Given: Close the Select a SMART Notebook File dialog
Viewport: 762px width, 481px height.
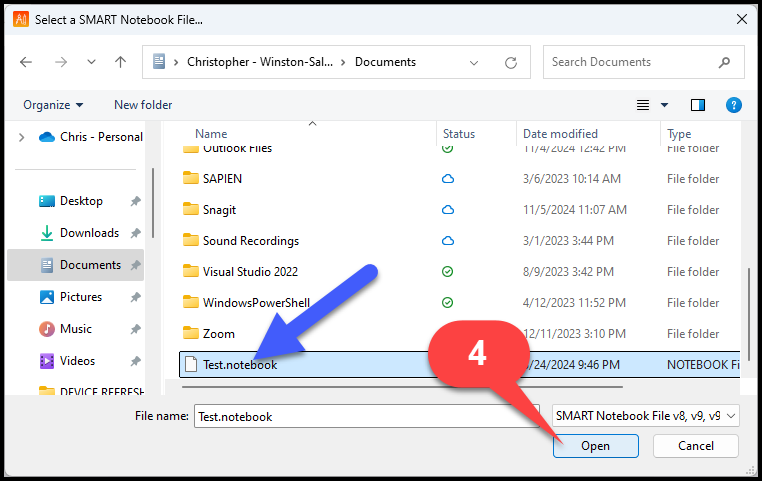Looking at the screenshot, I should point(742,19).
